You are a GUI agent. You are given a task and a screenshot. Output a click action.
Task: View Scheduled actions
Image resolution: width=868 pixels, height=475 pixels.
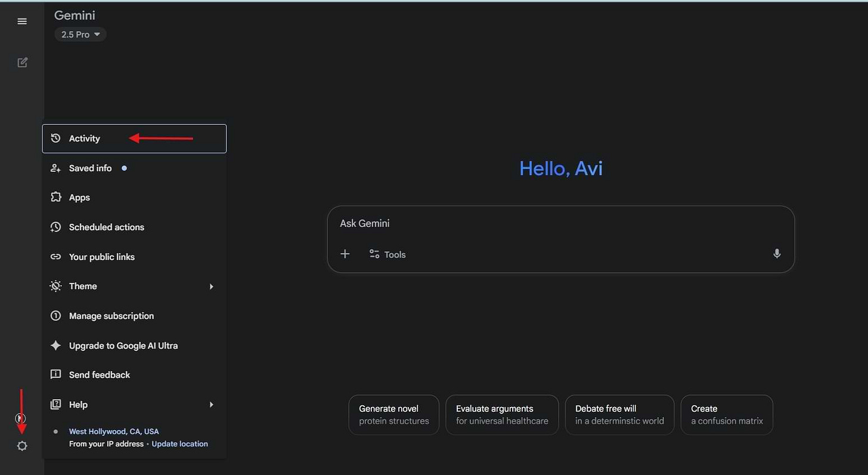click(x=106, y=227)
